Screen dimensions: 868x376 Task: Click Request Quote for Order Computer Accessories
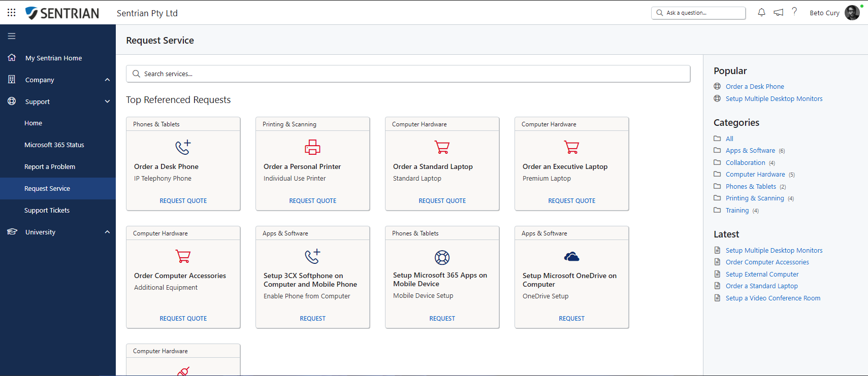pyautogui.click(x=183, y=319)
